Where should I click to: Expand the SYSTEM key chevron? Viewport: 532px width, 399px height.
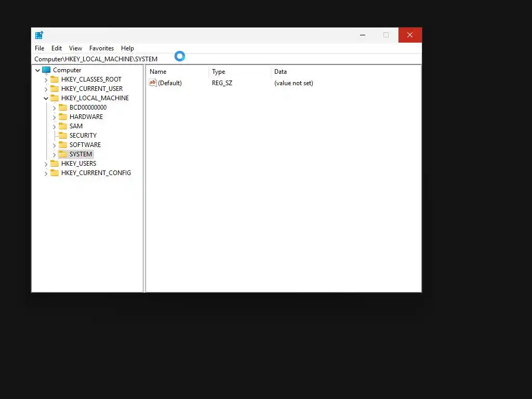pos(54,155)
